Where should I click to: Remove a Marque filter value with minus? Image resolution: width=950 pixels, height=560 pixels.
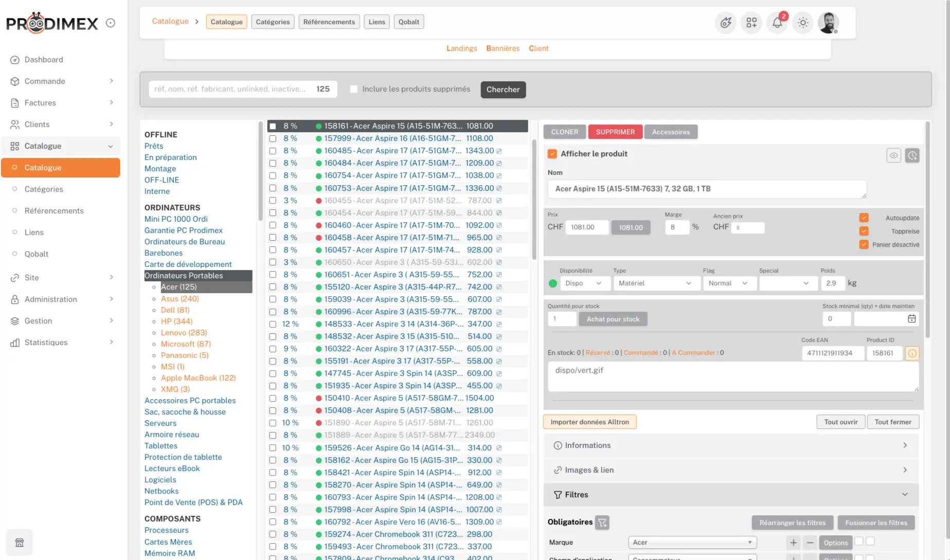810,543
